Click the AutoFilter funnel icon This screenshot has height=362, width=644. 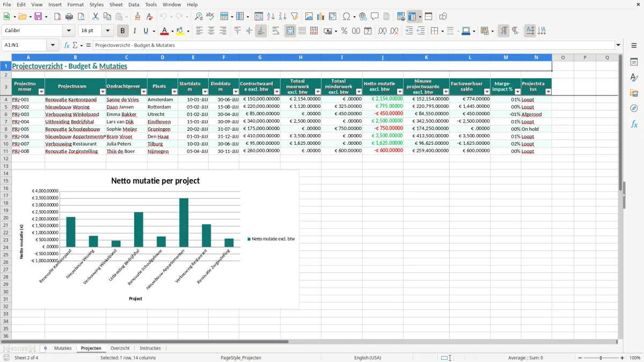tap(295, 17)
